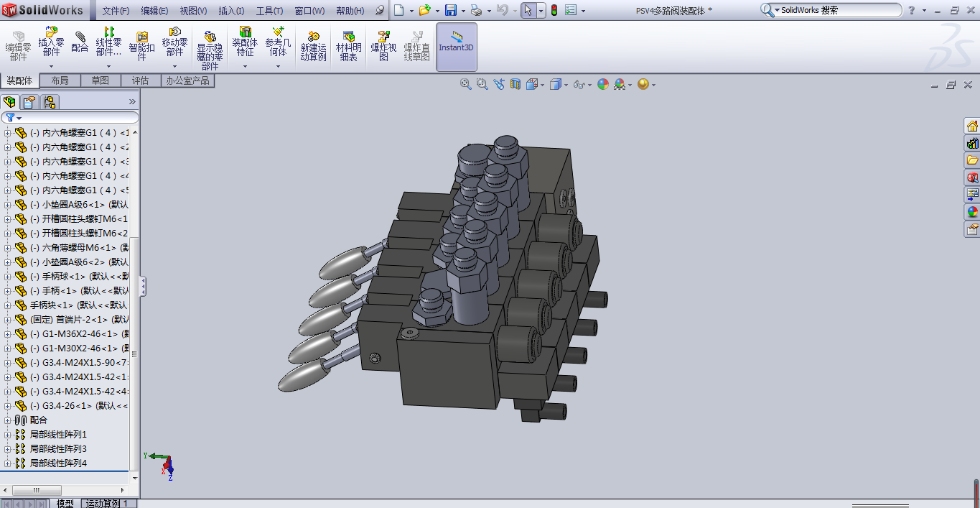Click the 参考几何体 reference geometry tool

click(x=278, y=42)
